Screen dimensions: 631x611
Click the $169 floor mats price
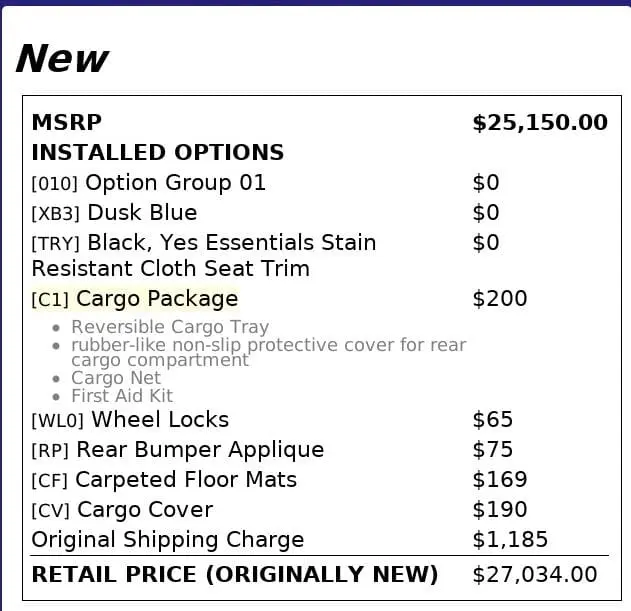click(499, 480)
